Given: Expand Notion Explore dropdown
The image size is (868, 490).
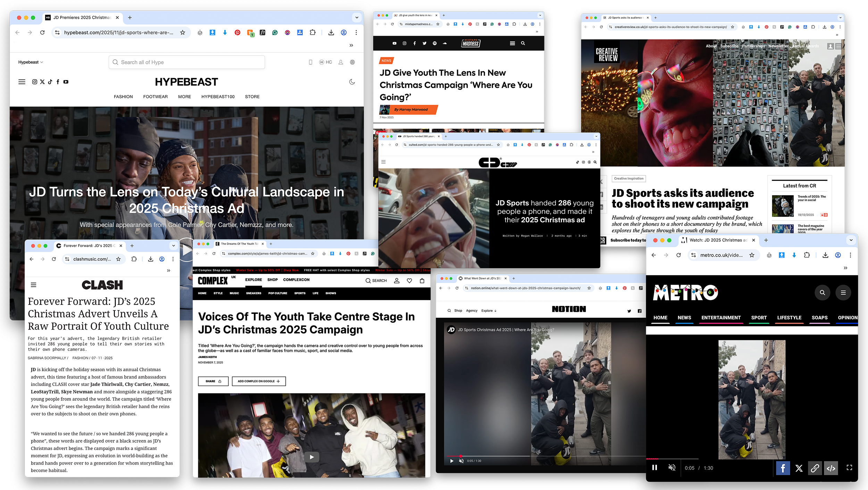Looking at the screenshot, I should (x=489, y=311).
